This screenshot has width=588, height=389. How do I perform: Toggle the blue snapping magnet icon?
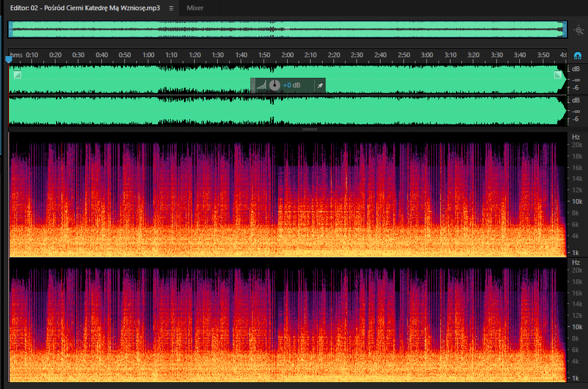click(x=578, y=56)
